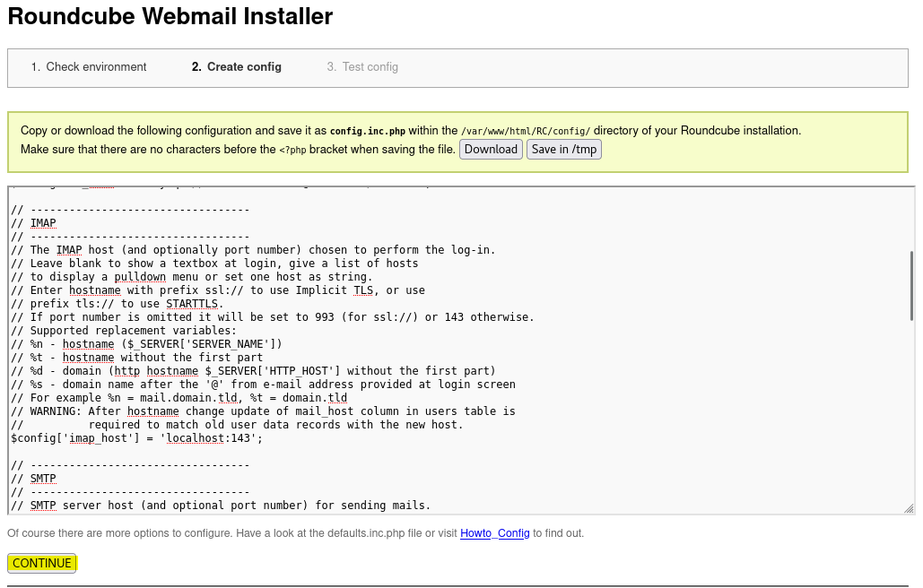This screenshot has width=923, height=588.
Task: Click the <?php bracket text in notice
Action: click(292, 150)
